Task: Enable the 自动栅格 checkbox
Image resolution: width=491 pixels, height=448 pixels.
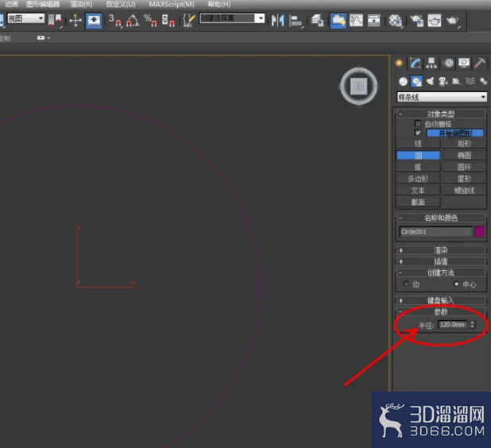Action: [x=418, y=124]
